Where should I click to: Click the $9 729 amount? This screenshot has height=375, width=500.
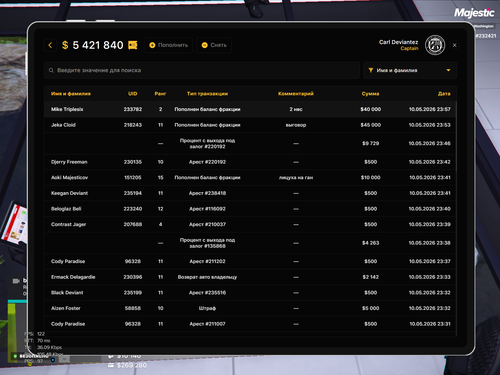[370, 143]
